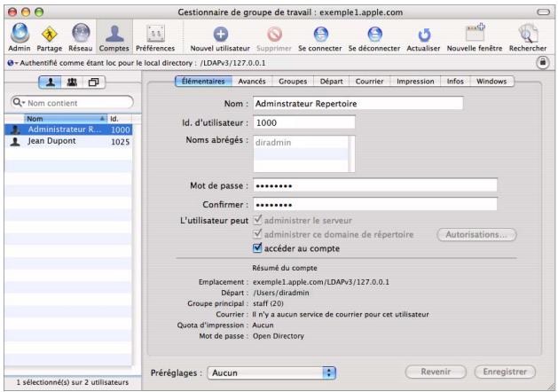The image size is (558, 392).
Task: Show the computer lists button
Action: click(94, 82)
